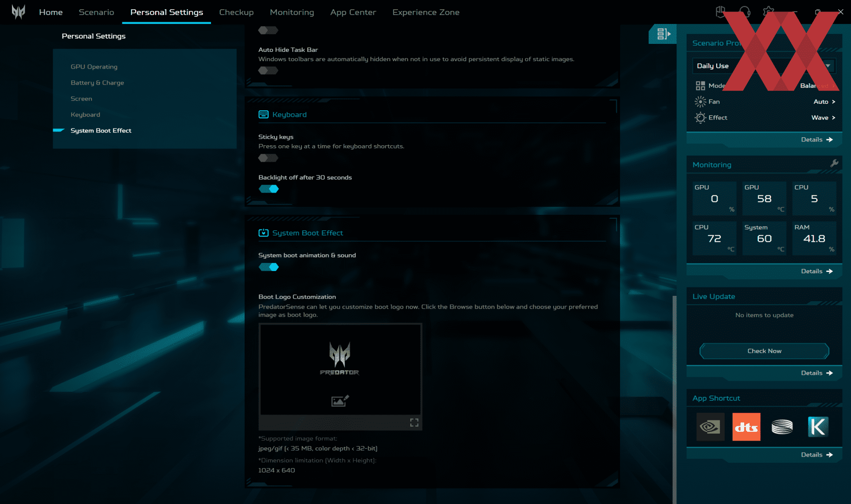The width and height of the screenshot is (851, 504).
Task: Open the App Center tab
Action: point(353,12)
